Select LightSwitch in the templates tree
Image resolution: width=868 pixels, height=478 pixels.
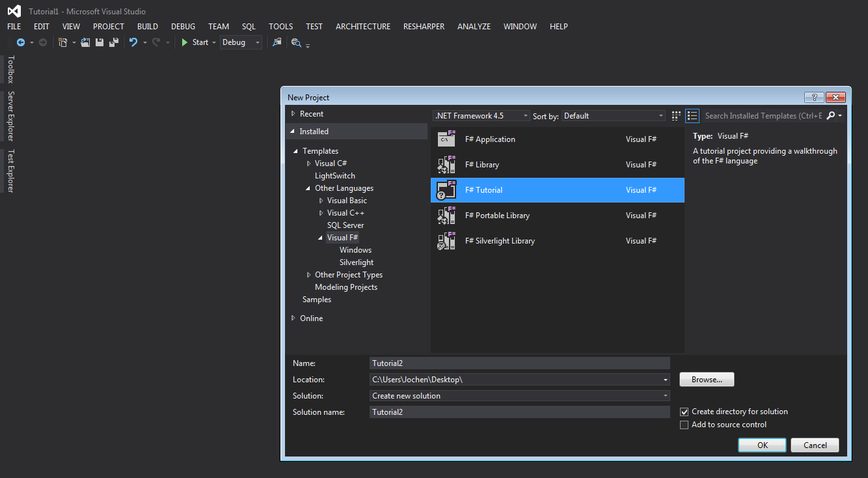(335, 176)
